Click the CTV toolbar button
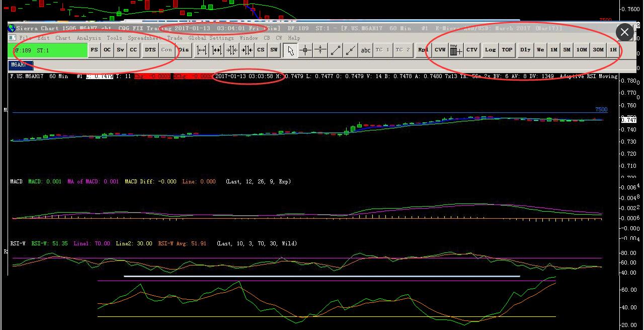Viewport: 644px width, 330px height. [x=472, y=50]
